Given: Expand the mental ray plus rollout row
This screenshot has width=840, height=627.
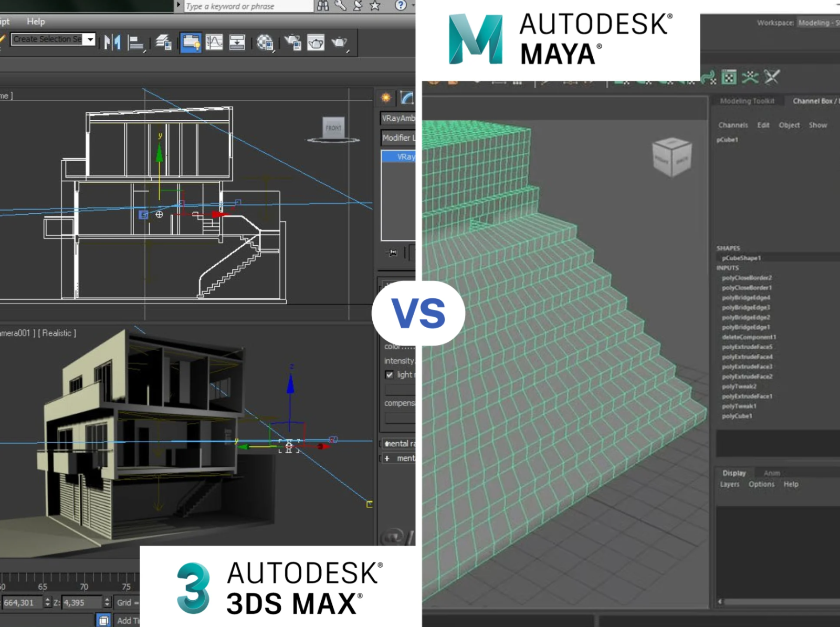Looking at the screenshot, I should coord(398,458).
